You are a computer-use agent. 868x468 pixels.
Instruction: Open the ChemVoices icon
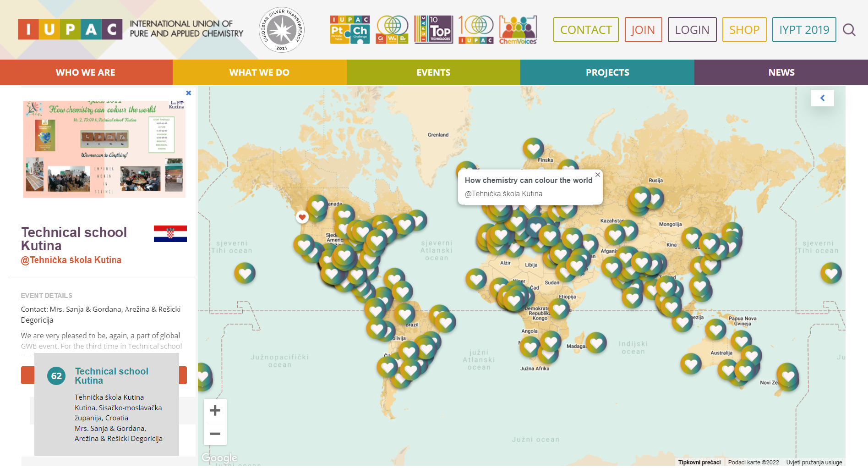(518, 30)
